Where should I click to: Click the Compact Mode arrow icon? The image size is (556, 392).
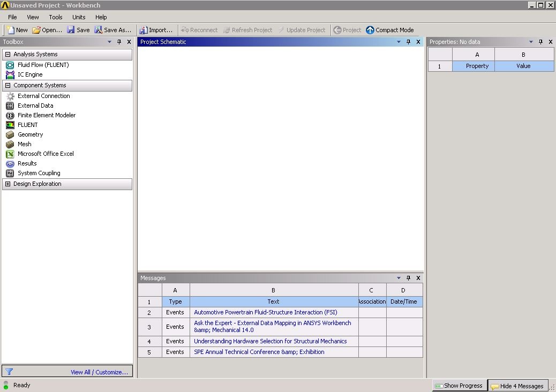click(x=370, y=30)
